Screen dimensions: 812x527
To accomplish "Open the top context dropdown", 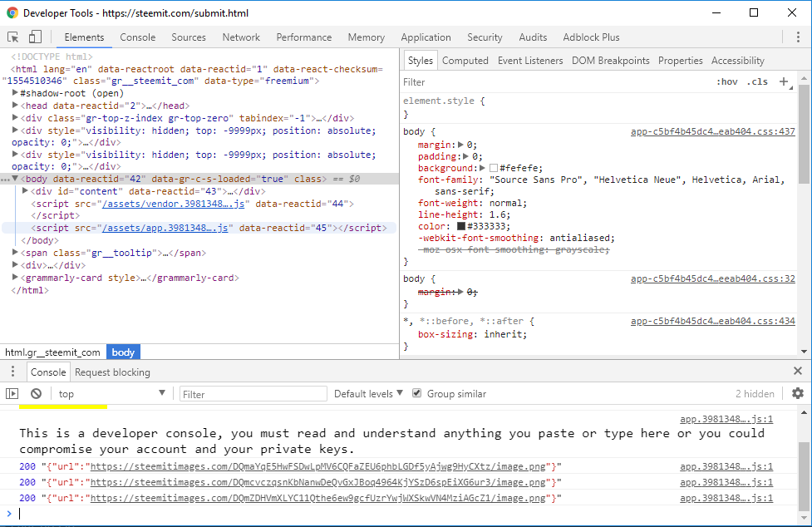I will pos(112,394).
